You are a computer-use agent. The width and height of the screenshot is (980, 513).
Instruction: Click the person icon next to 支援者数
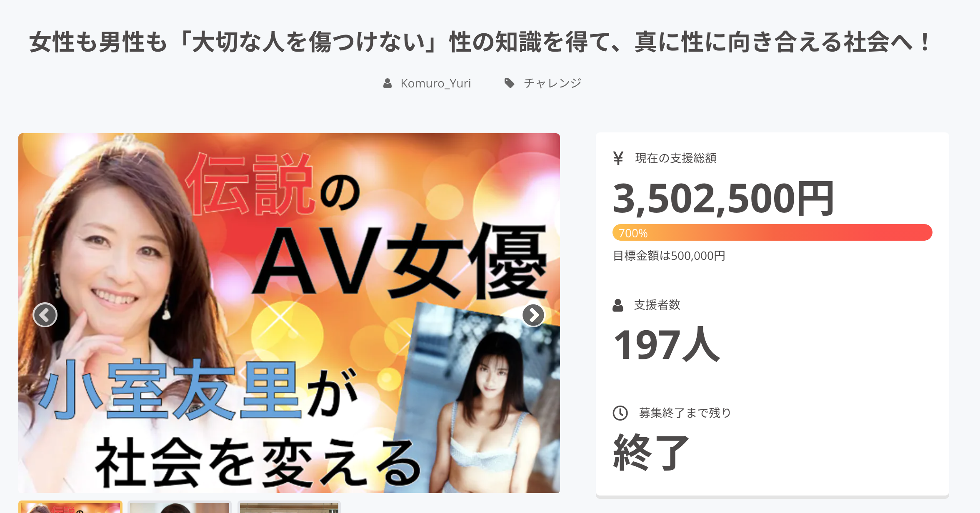click(x=618, y=305)
